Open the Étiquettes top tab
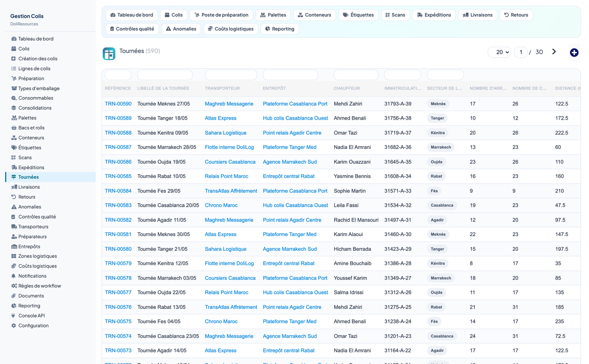The width and height of the screenshot is (589, 364). 358,15
